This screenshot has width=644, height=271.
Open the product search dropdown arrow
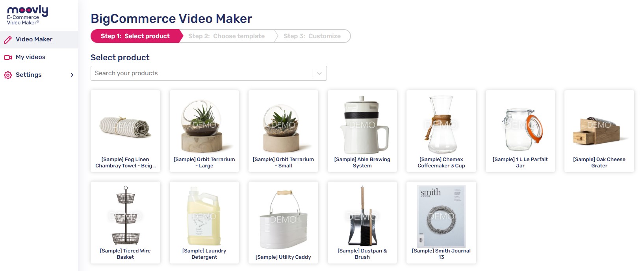(319, 73)
